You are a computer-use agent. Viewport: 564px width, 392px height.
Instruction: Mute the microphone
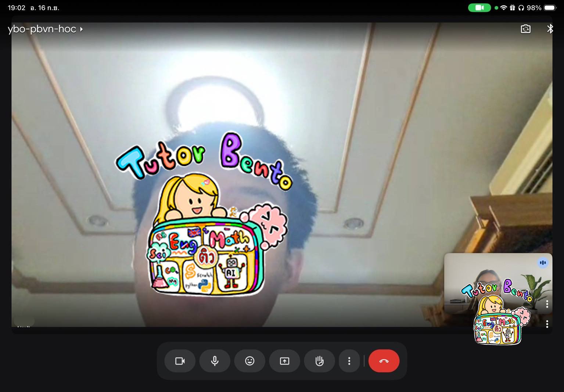[x=215, y=361]
